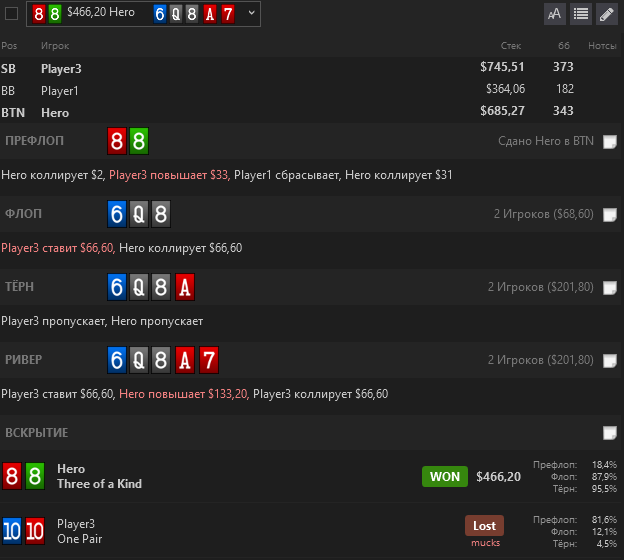Select the BTN Hero row
The image size is (624, 560).
310,111
